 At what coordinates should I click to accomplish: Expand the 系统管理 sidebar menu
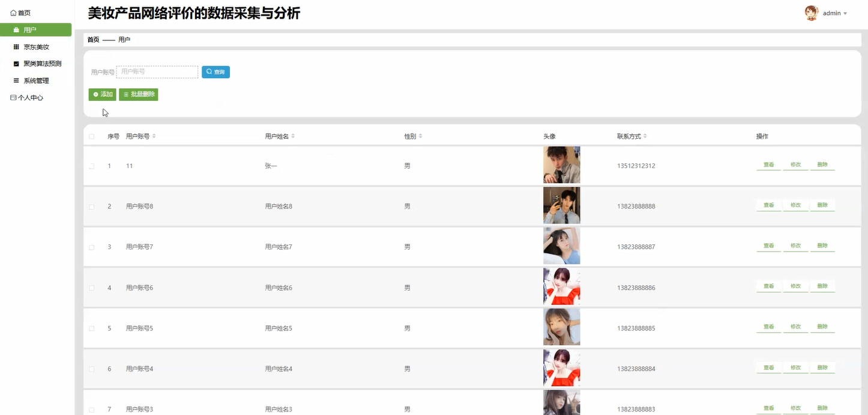coord(36,80)
